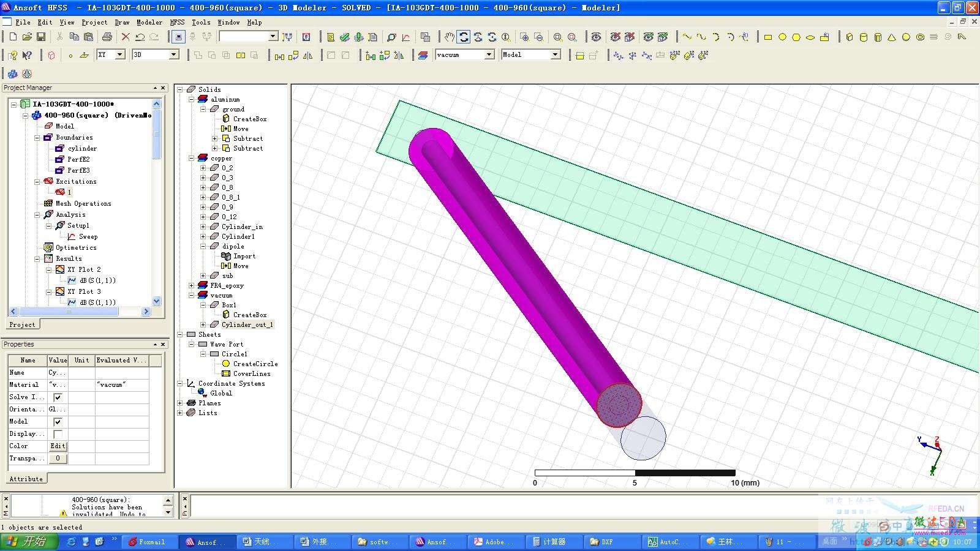Select the Rotate view tool
This screenshot has width=980, height=551.
(x=464, y=37)
